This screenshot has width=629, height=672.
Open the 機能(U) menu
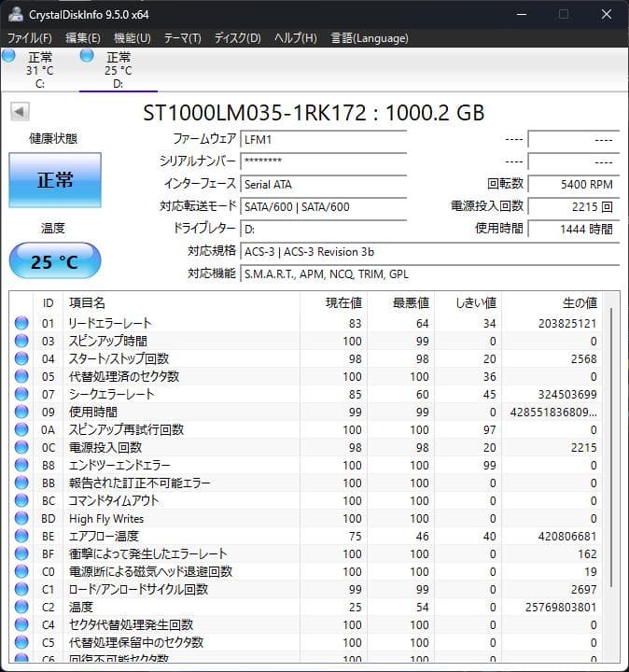(x=133, y=38)
